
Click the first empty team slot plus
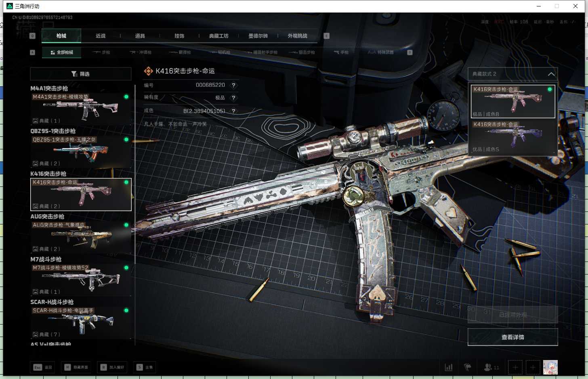[x=515, y=367]
